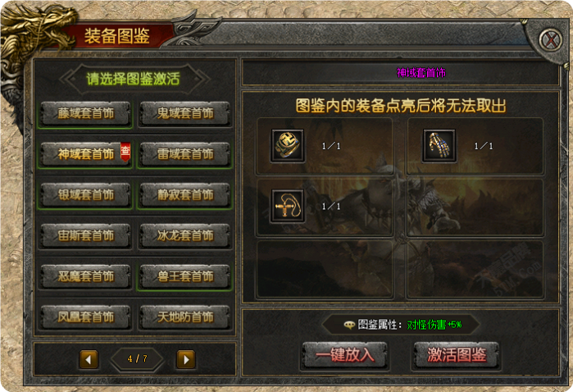Click the red 套 badge on 神域套首饰
573x392 pixels.
125,153
